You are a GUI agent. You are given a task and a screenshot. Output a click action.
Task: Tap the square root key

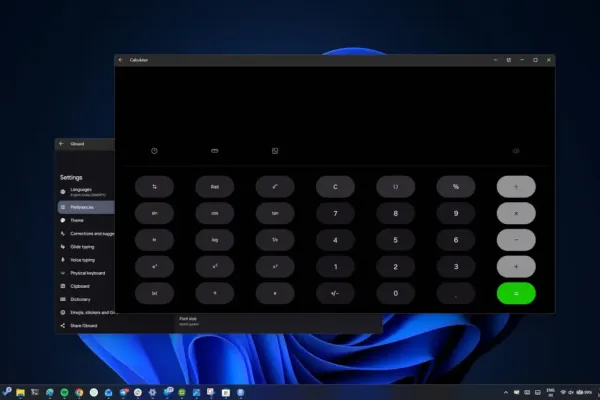(275, 187)
